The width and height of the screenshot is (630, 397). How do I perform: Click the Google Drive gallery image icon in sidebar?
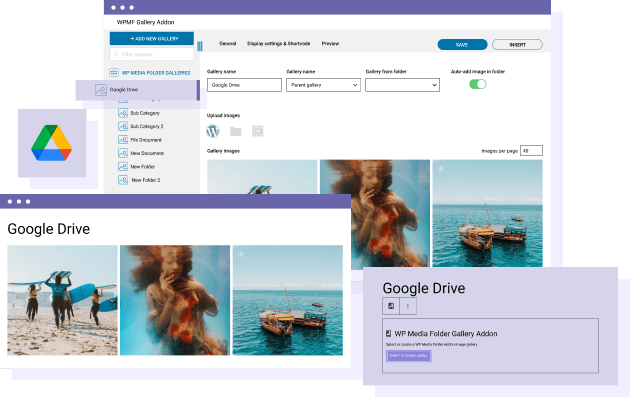coord(100,90)
